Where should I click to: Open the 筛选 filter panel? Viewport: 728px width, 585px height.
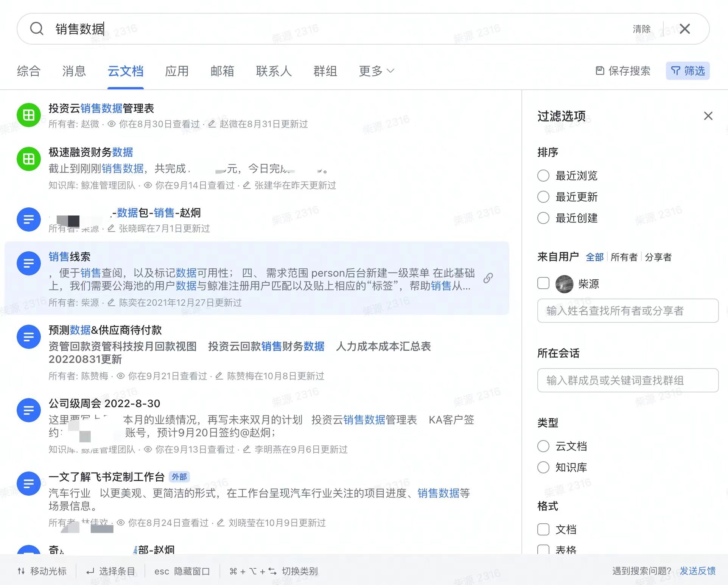(688, 71)
